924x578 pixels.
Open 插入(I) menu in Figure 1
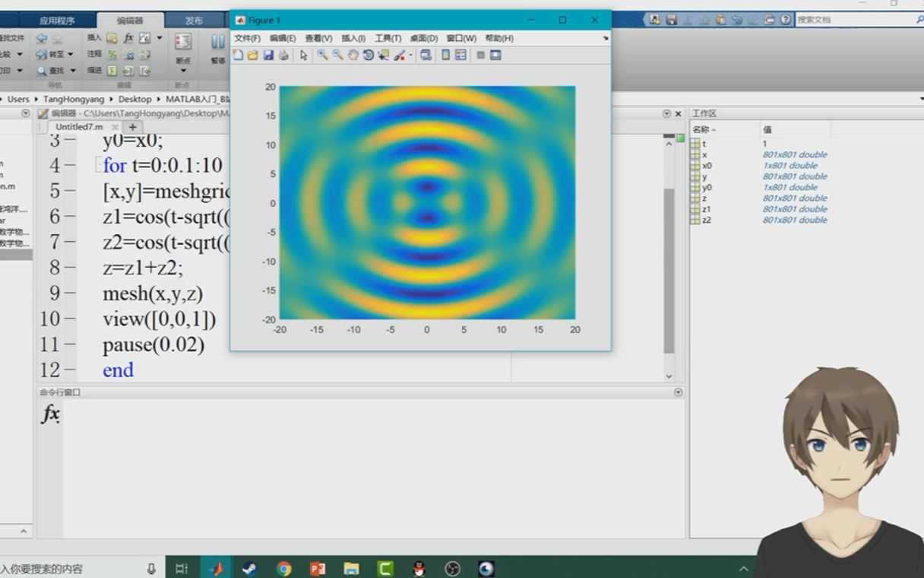353,38
